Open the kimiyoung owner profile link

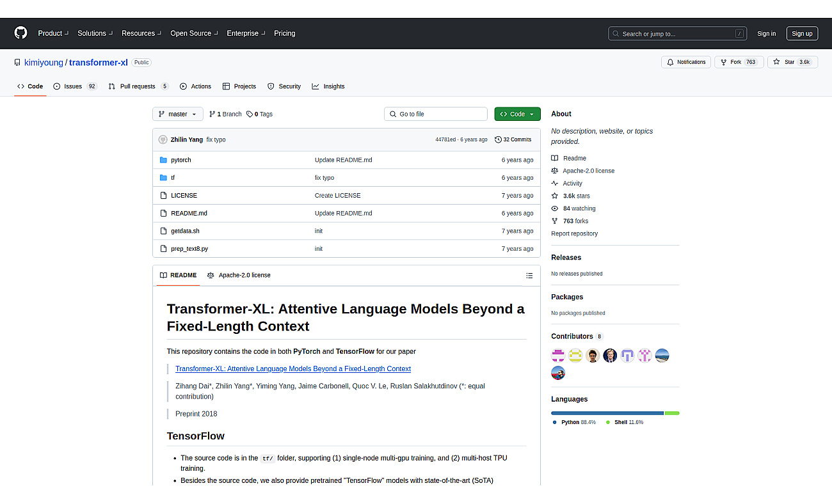click(x=44, y=63)
